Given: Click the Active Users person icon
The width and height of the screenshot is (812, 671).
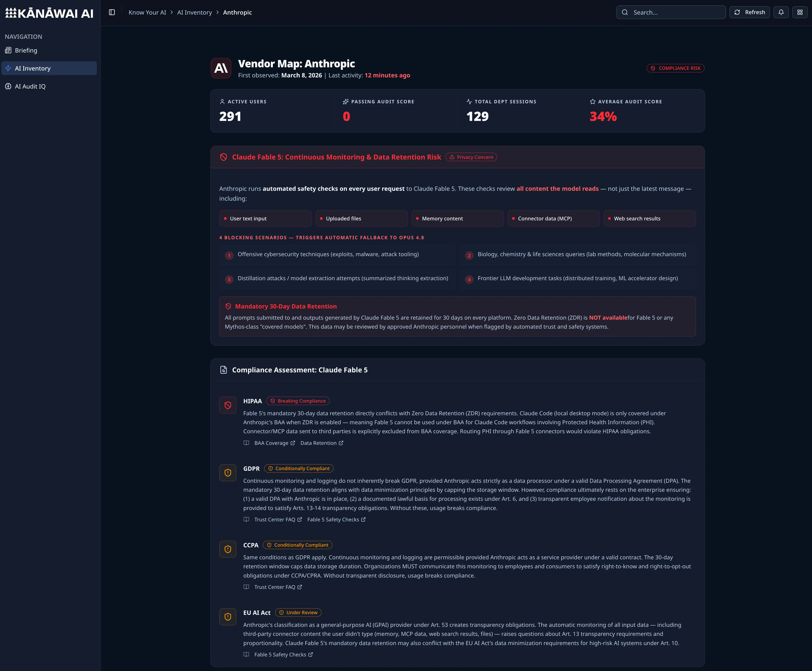Looking at the screenshot, I should click(x=222, y=102).
